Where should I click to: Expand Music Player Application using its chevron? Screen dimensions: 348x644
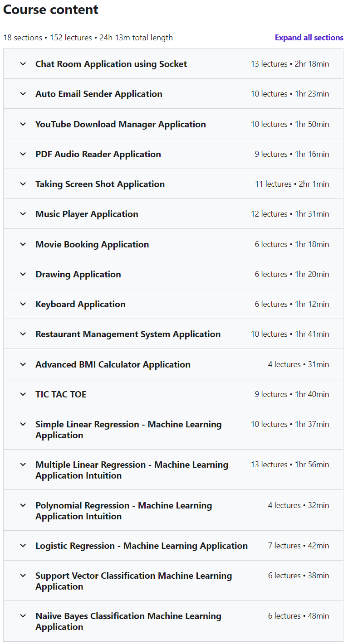(23, 214)
